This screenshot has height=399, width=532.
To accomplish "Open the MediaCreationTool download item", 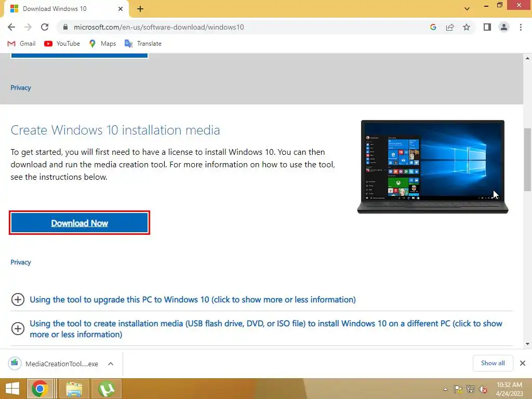I will pyautogui.click(x=54, y=364).
